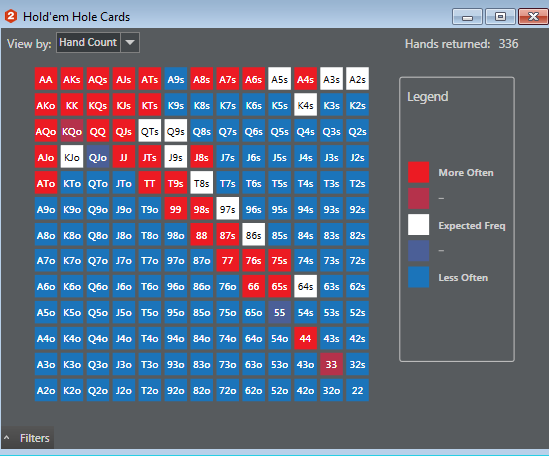Select the Hand Count combo box

click(98, 42)
